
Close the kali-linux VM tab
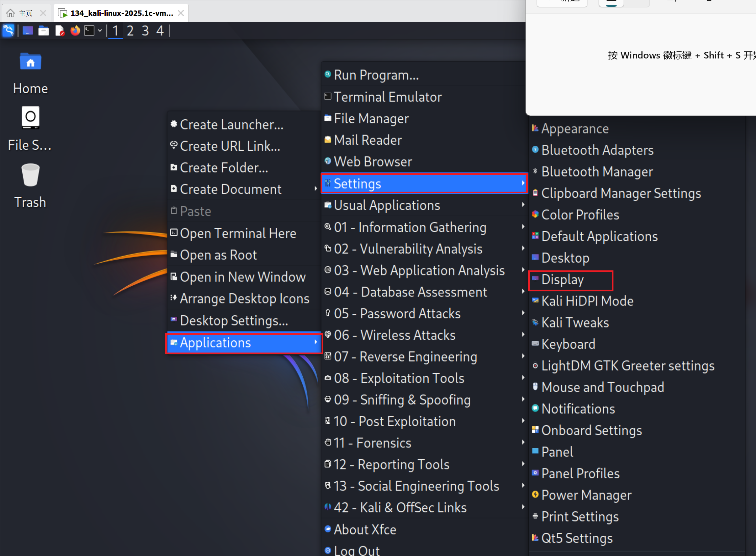181,13
